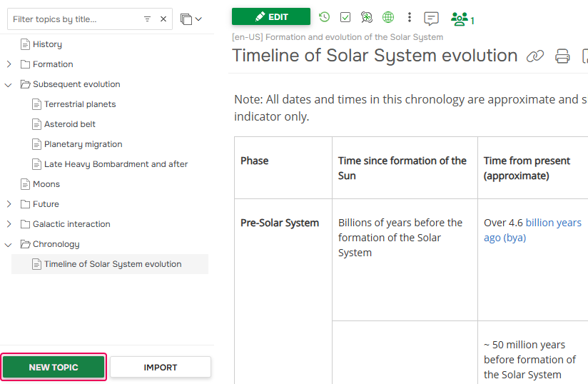Click the [en-US] publication breadcrumb text
Image resolution: width=588 pixels, height=384 pixels.
(338, 37)
